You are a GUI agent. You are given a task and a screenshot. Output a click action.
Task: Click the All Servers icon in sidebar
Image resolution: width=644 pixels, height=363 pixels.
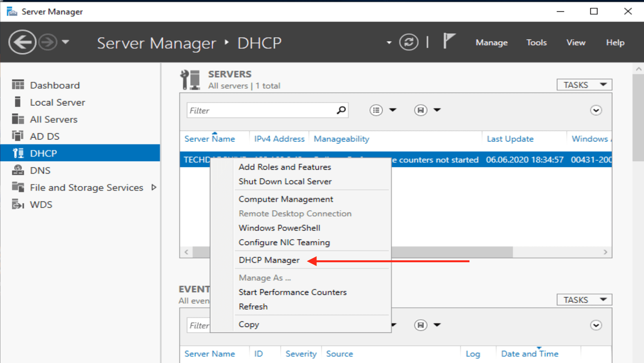coord(18,119)
